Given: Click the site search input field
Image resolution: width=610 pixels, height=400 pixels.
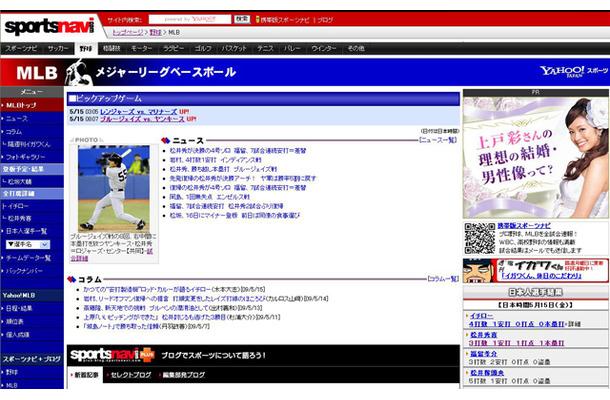Looking at the screenshot, I should tap(189, 19).
